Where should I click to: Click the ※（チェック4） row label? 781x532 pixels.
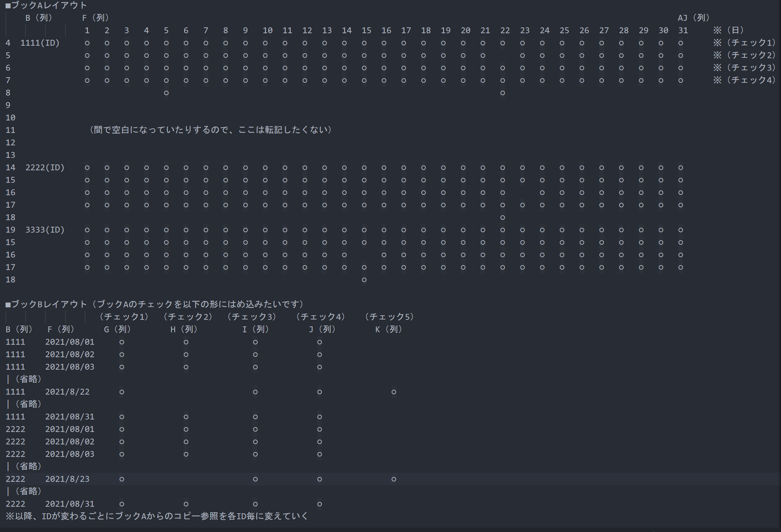pos(744,80)
